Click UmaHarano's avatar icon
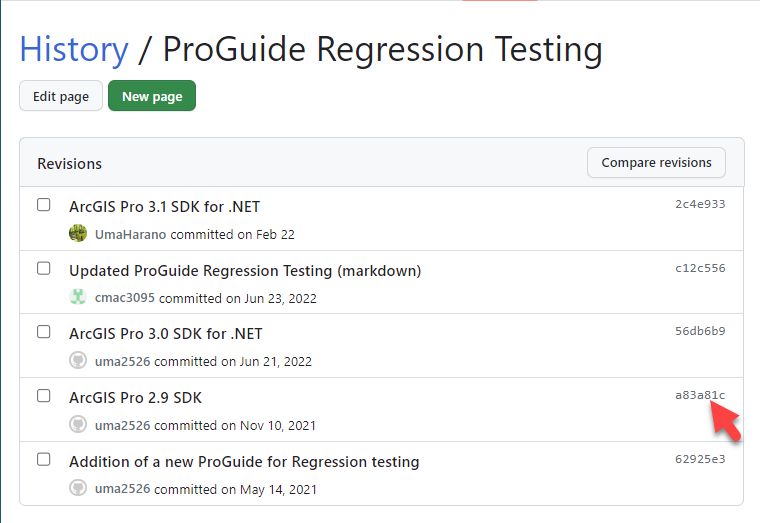Image resolution: width=760 pixels, height=523 pixels. (x=78, y=233)
